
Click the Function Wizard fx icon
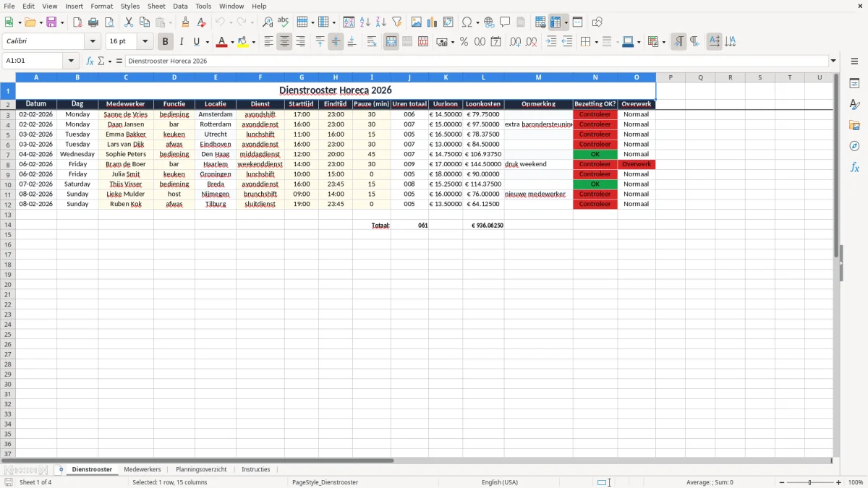click(x=90, y=61)
